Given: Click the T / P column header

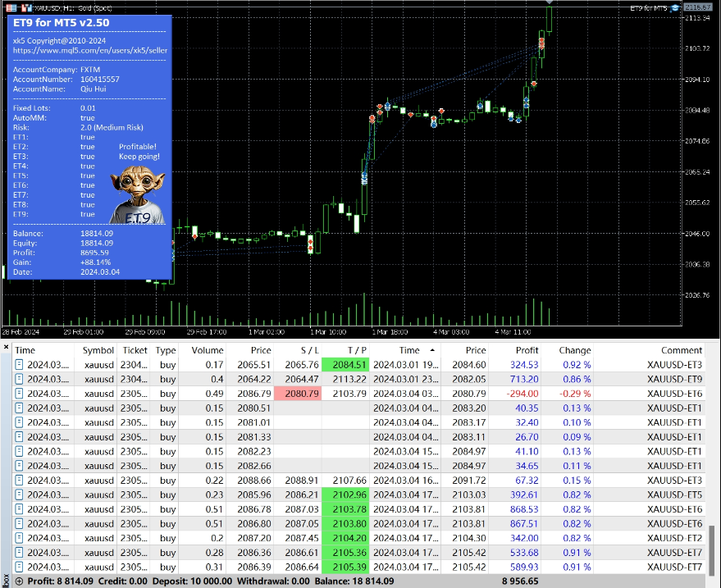Looking at the screenshot, I should click(x=357, y=350).
